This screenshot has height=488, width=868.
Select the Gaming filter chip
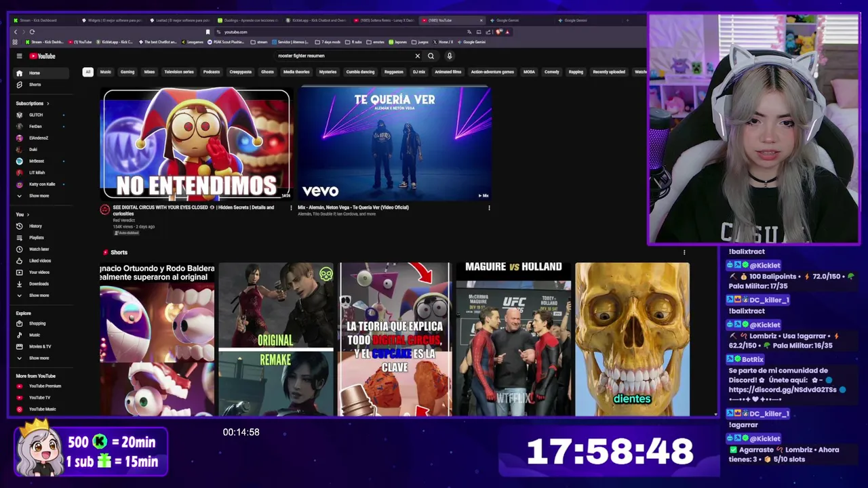tap(127, 72)
